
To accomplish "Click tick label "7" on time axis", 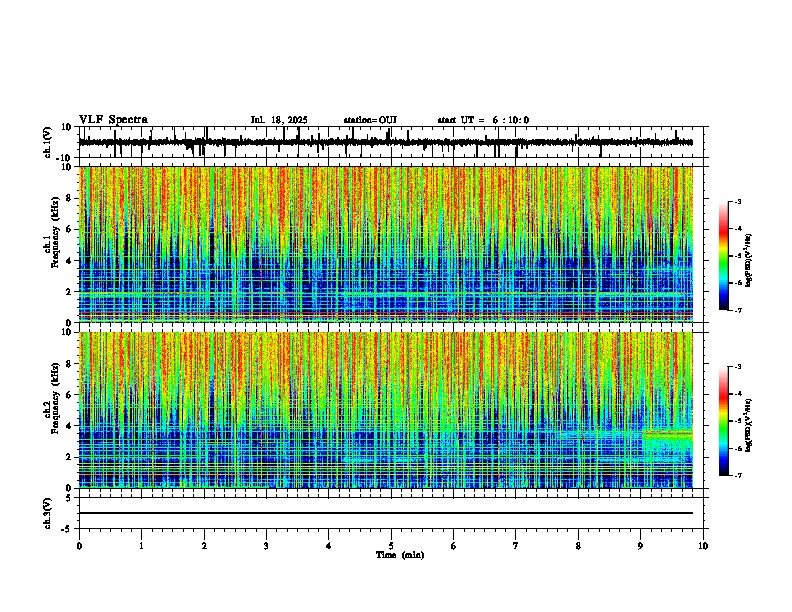I will click(516, 546).
